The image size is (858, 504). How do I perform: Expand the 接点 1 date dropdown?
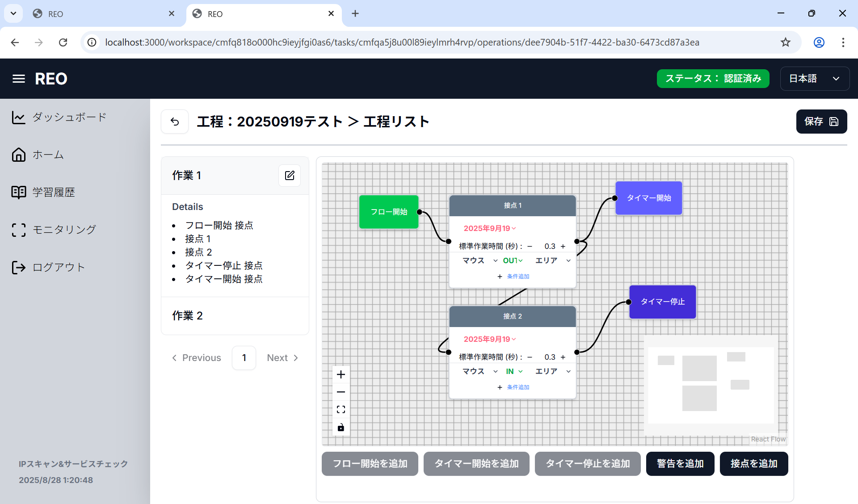[x=489, y=228]
